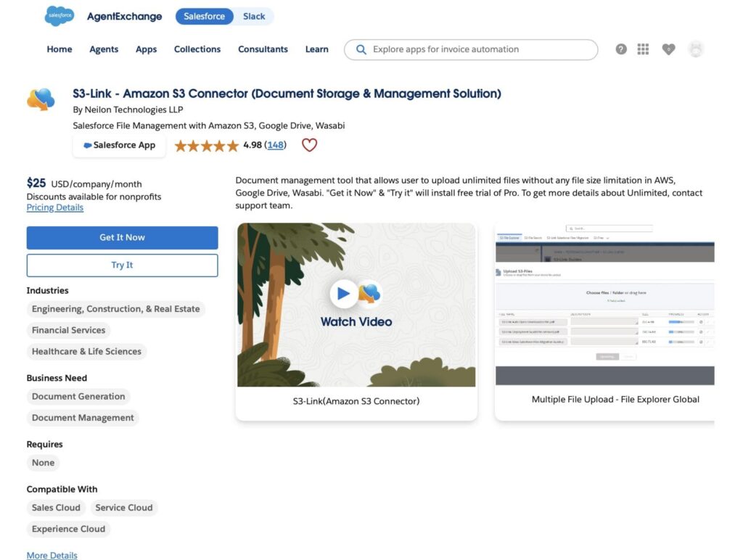Screen dimensions: 743x560
Task: Open the user profile avatar
Action: tap(696, 49)
